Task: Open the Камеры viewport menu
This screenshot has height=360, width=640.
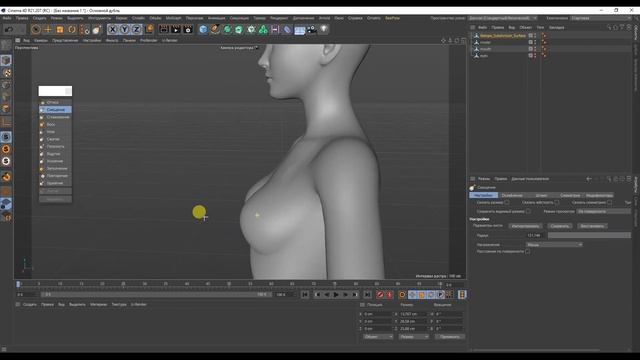Action: coord(41,40)
